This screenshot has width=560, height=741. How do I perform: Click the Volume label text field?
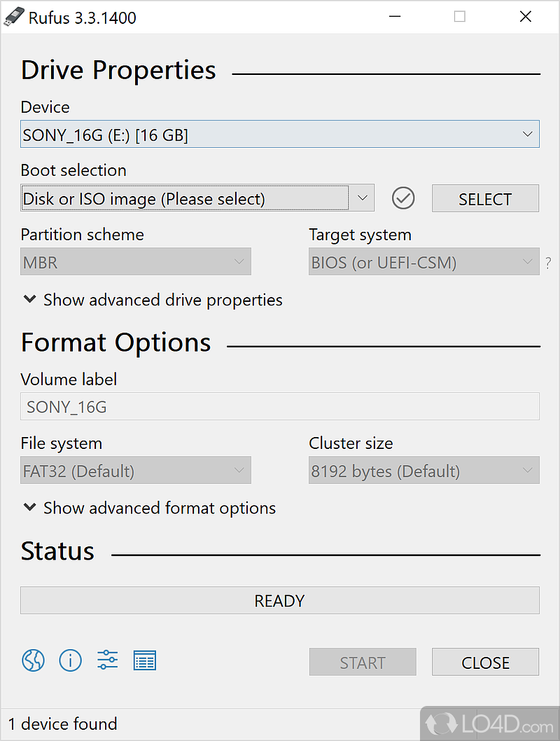click(x=279, y=406)
